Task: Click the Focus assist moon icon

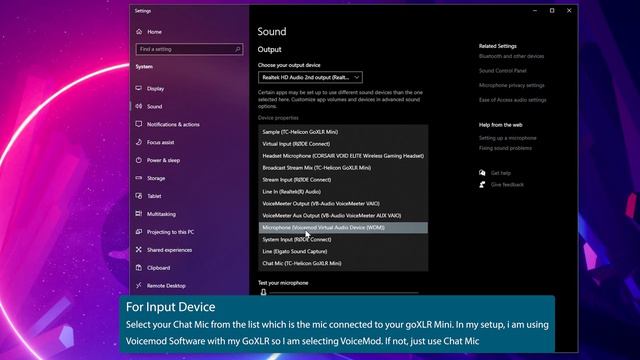Action: click(139, 142)
